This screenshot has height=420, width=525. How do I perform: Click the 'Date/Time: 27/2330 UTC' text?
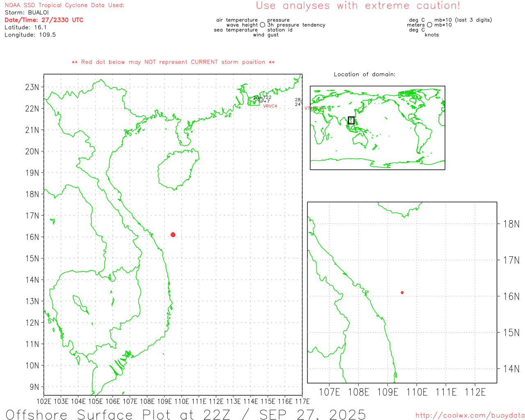click(44, 20)
